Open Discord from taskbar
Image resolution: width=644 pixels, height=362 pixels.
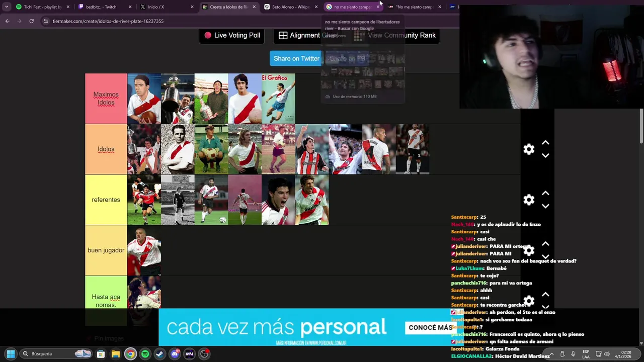[x=175, y=354]
